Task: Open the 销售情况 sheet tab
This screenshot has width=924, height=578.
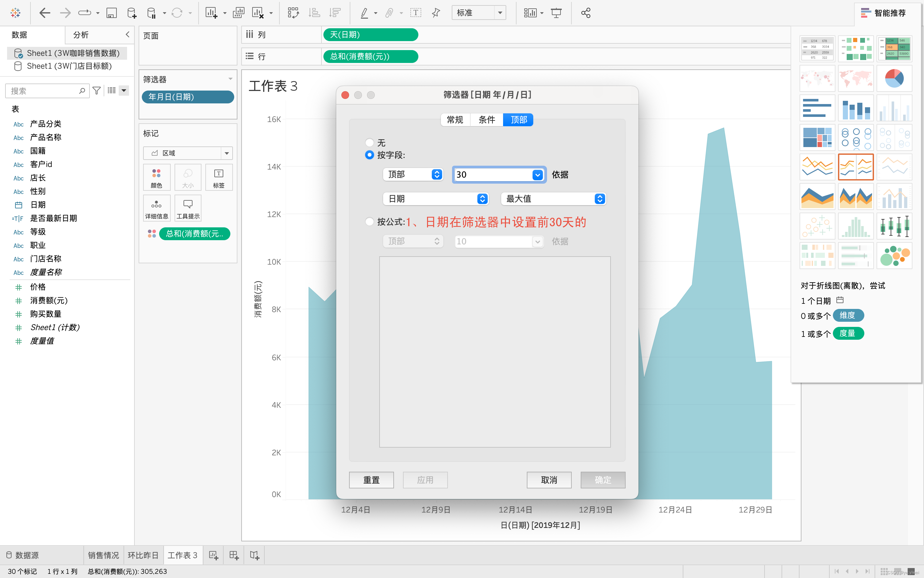Action: pyautogui.click(x=104, y=555)
